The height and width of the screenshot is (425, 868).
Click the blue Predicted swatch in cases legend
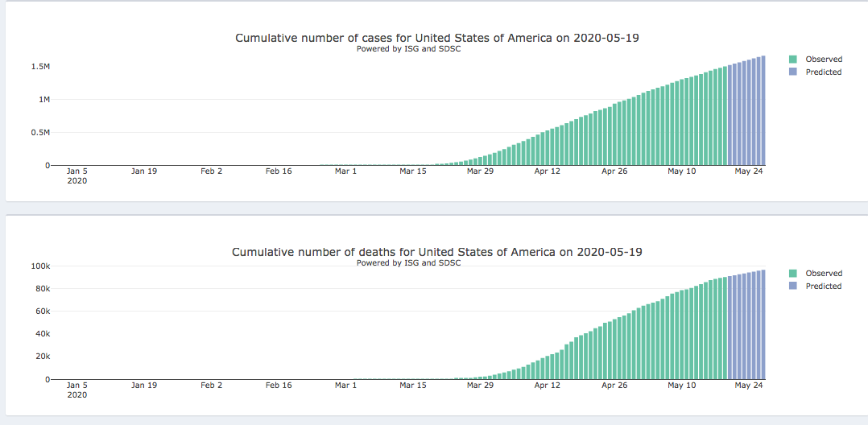tap(793, 72)
